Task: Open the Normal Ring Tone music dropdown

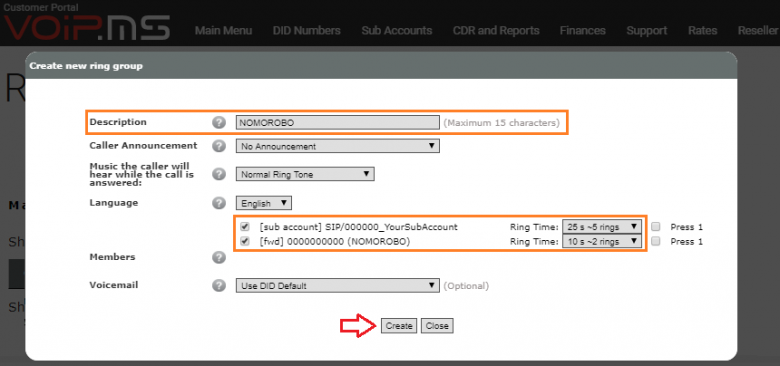Action: [305, 174]
